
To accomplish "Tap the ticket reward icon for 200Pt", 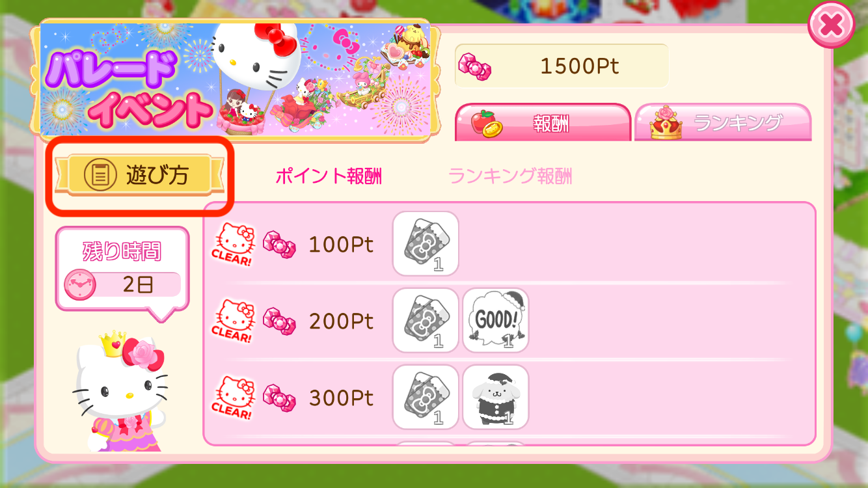I will (x=426, y=321).
